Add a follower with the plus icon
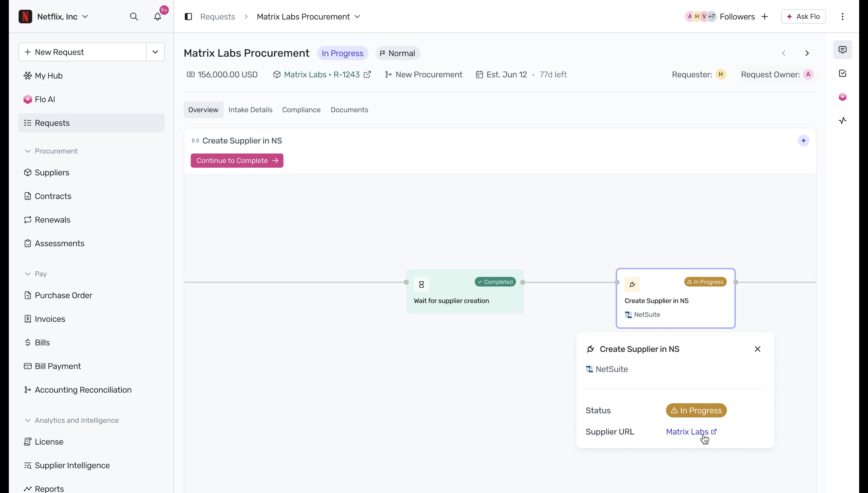This screenshot has width=868, height=493. pos(765,17)
